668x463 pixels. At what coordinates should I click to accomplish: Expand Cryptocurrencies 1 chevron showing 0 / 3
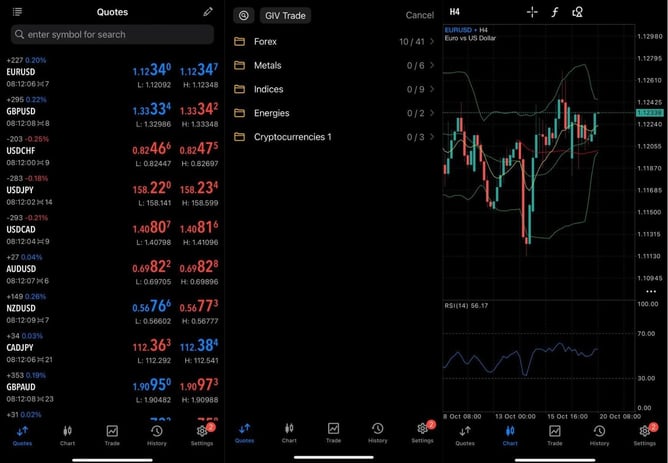tap(432, 137)
